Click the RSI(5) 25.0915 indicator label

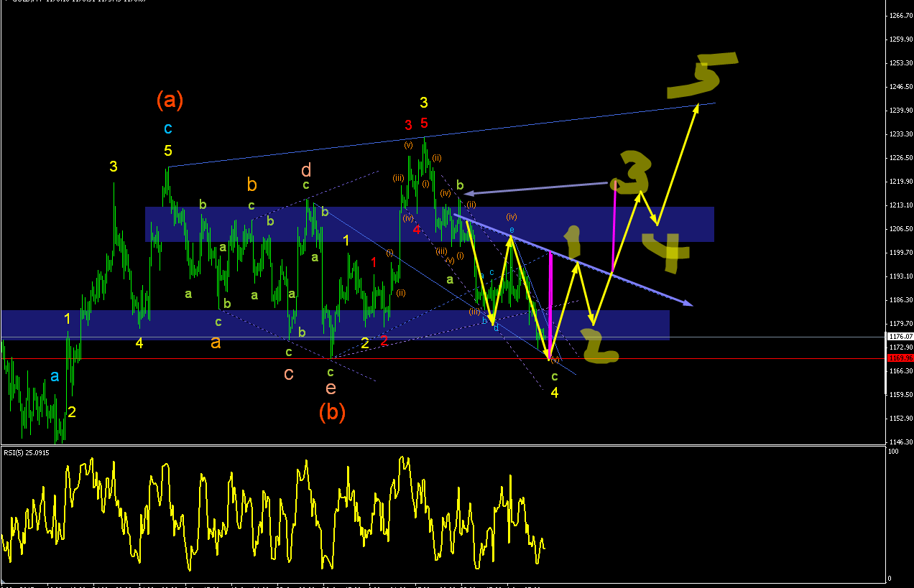coord(26,452)
